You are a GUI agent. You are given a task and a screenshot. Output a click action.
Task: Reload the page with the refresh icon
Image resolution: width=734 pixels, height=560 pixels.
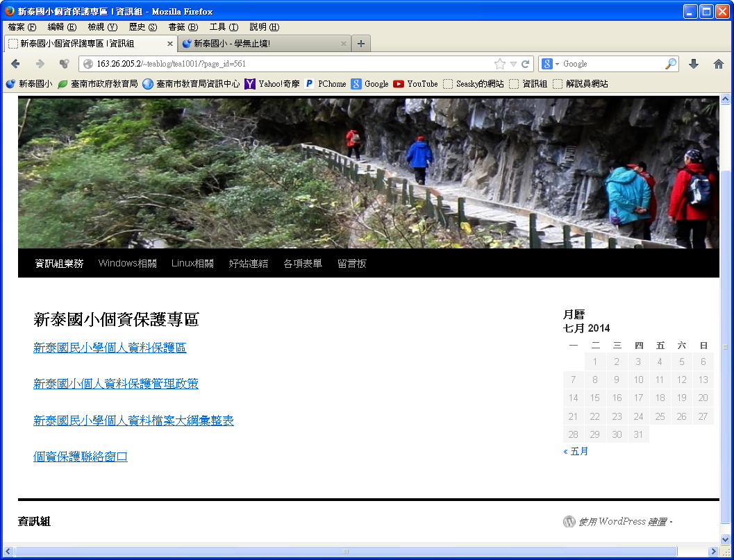pos(526,64)
